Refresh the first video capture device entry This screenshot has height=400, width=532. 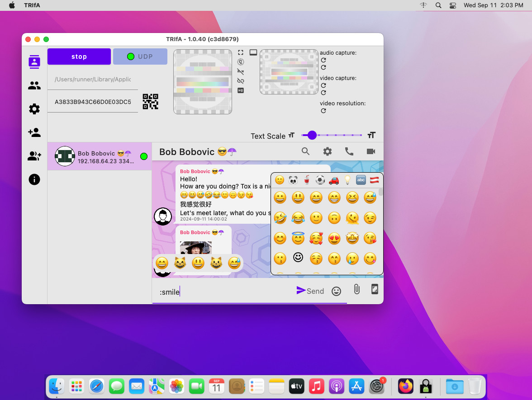tap(323, 85)
